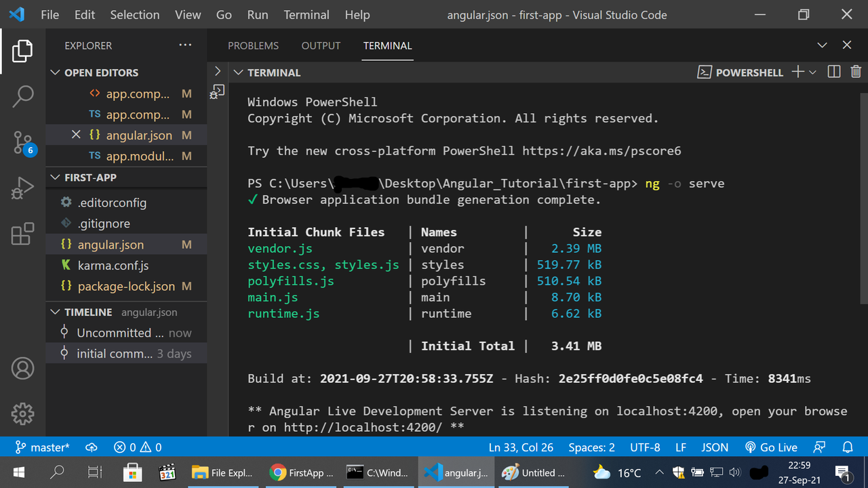Change encoding via UTF-8 indicator
Image resolution: width=868 pixels, height=488 pixels.
click(645, 447)
